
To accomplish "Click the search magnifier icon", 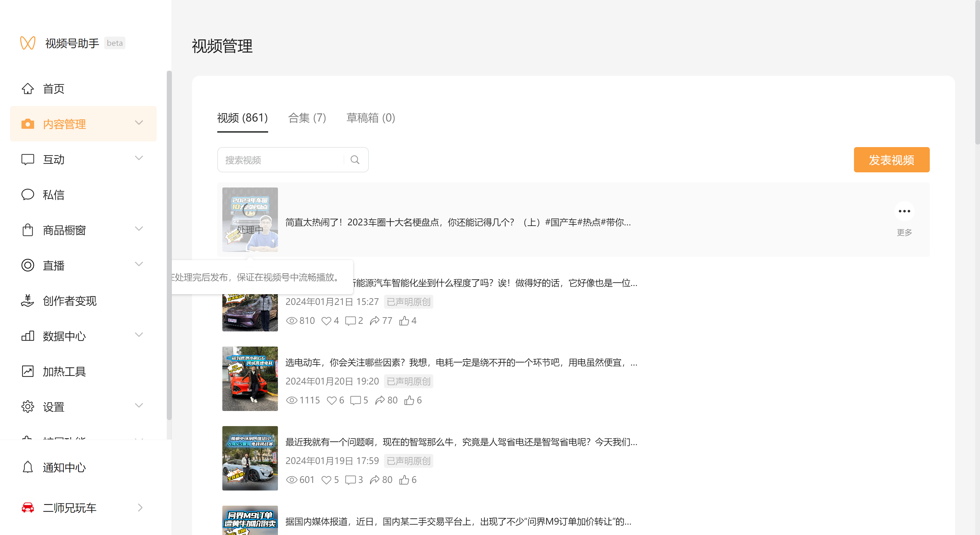I will pos(355,160).
